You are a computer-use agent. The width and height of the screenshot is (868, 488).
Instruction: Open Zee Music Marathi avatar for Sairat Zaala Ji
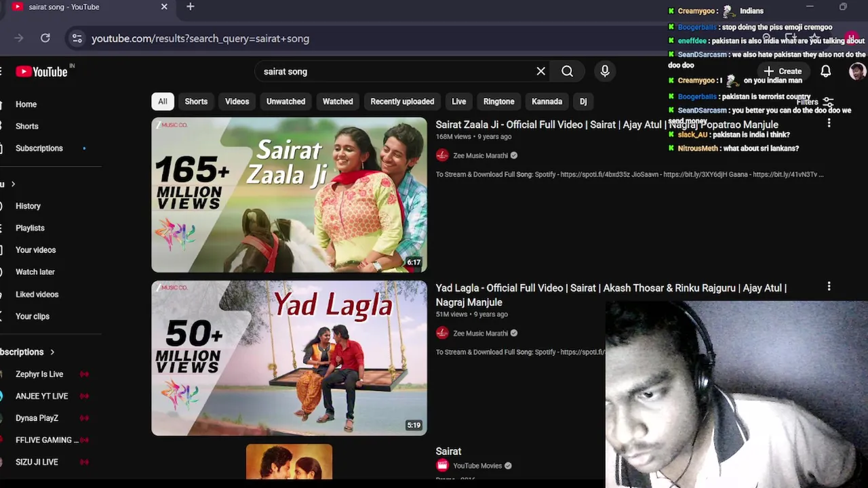[x=442, y=155]
